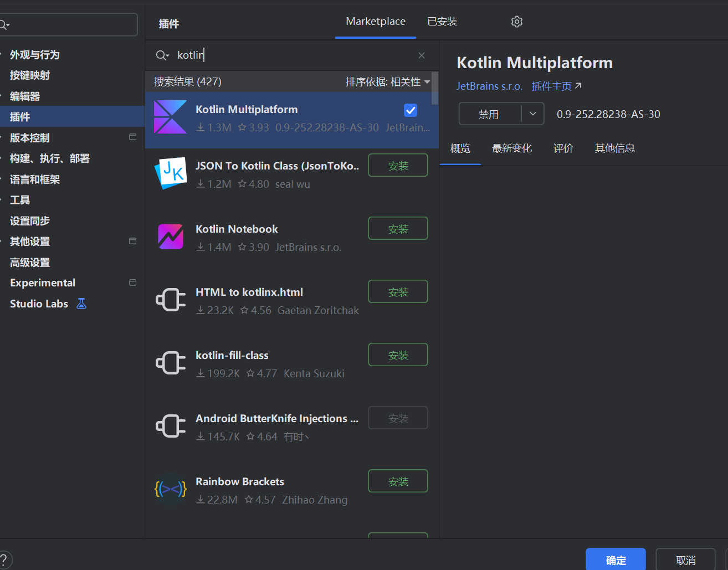Install the Kotlin Notebook plugin
Screen dimensions: 728x570
point(398,228)
